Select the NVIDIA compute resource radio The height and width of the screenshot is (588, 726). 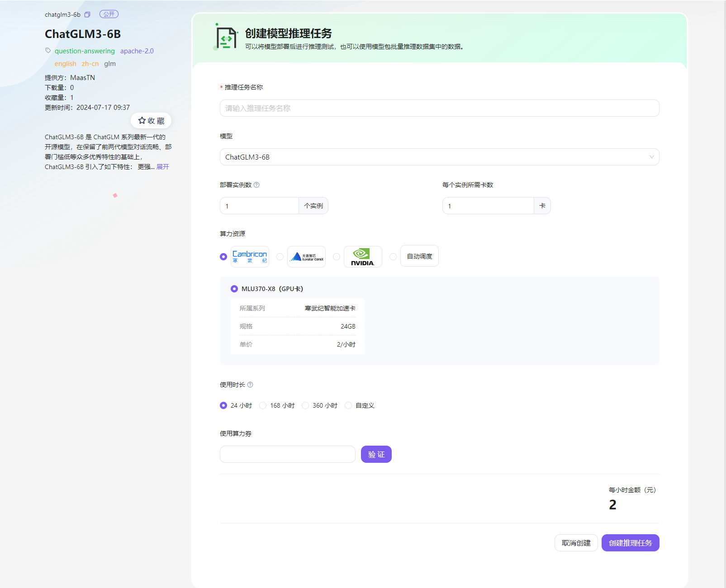pyautogui.click(x=337, y=257)
